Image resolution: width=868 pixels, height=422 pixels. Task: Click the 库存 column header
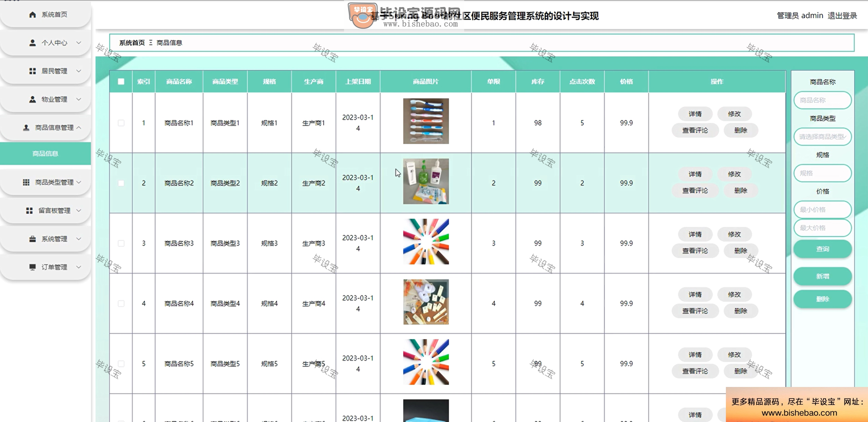(538, 81)
